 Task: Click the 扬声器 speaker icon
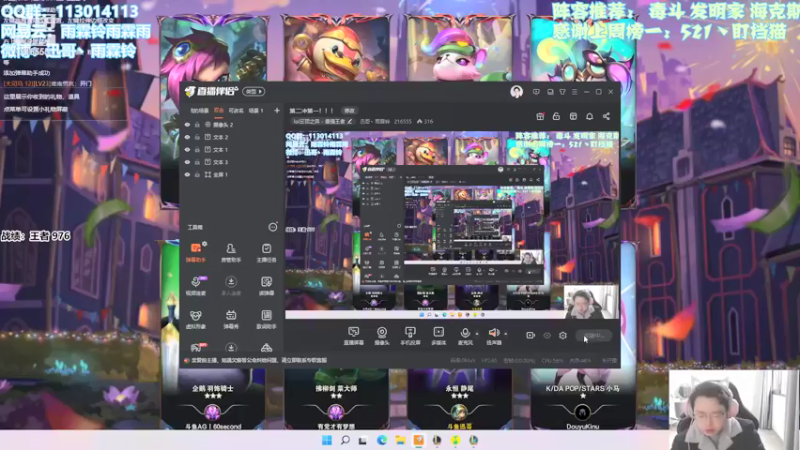coord(493,333)
